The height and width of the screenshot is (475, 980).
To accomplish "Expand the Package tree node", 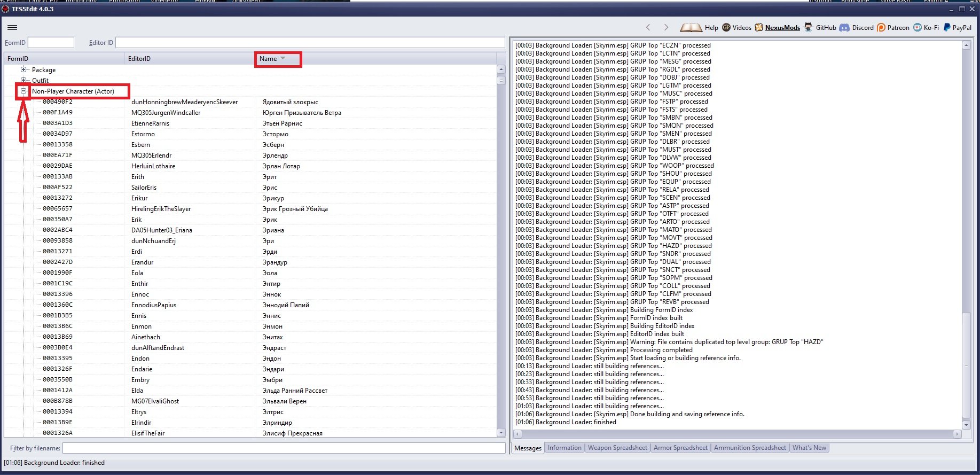I will [x=23, y=69].
